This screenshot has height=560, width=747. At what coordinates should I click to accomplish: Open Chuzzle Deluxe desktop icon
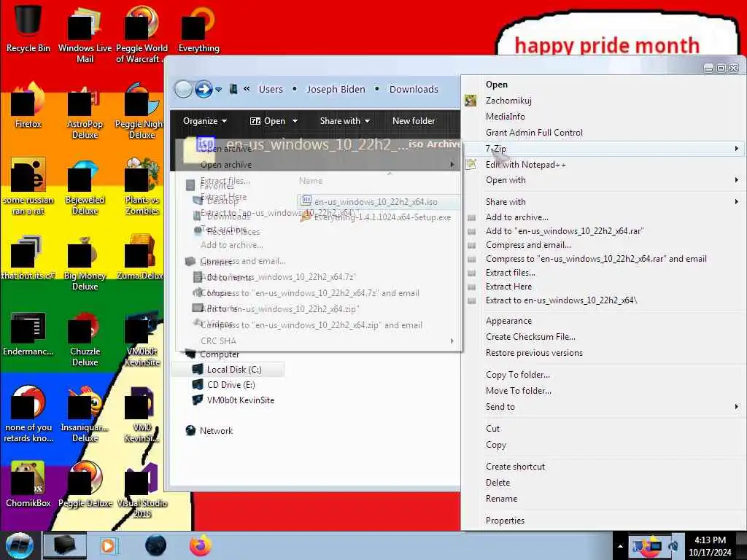(x=85, y=338)
